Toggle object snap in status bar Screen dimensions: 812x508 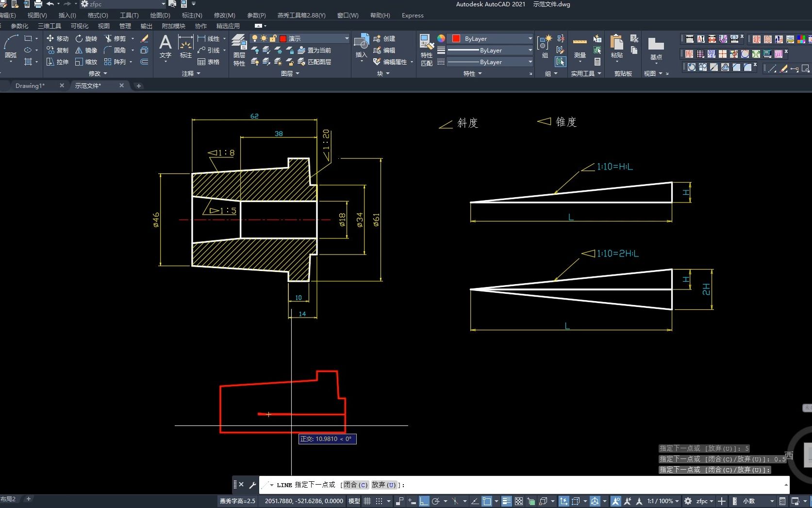click(x=487, y=501)
